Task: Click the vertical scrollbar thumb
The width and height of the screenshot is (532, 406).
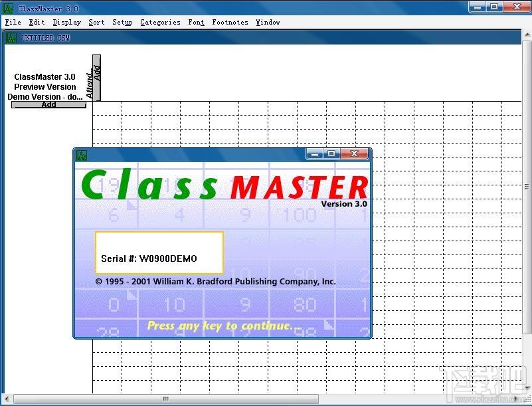Action: pyautogui.click(x=527, y=187)
